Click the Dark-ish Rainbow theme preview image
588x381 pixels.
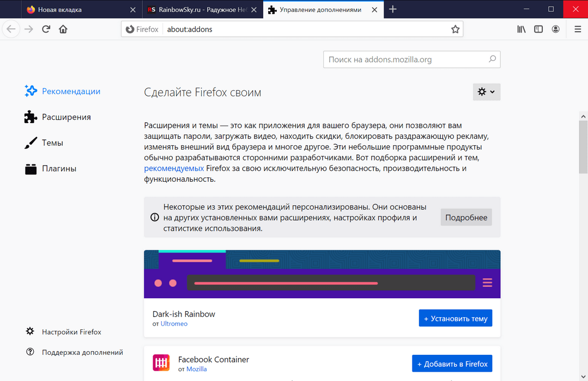pyautogui.click(x=322, y=274)
